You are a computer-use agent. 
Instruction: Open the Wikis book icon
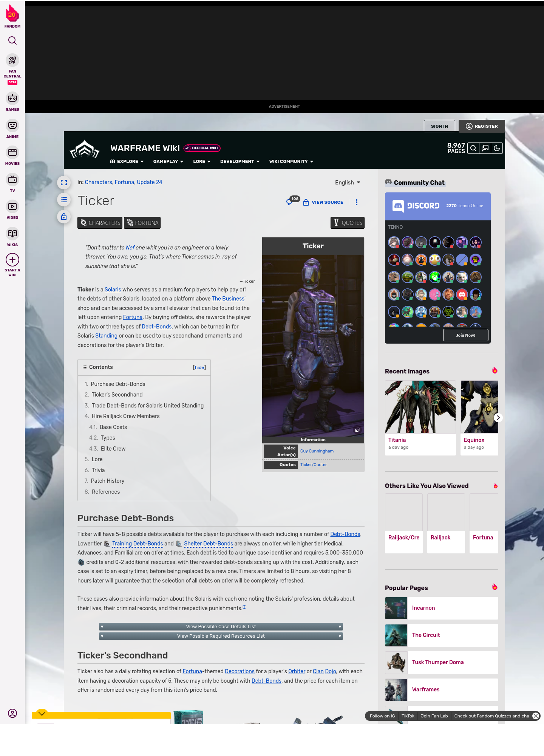[x=12, y=234]
